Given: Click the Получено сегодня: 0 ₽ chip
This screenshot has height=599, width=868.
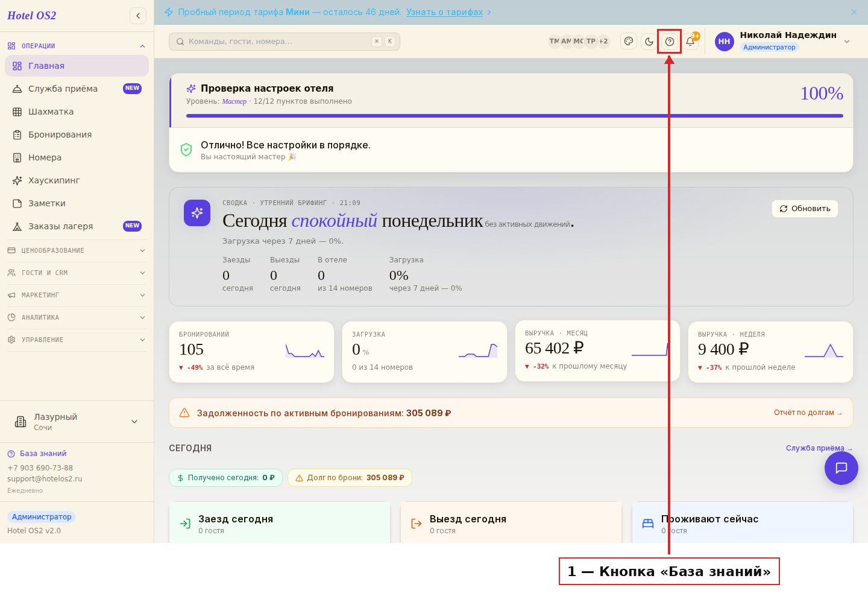Looking at the screenshot, I should pyautogui.click(x=225, y=478).
